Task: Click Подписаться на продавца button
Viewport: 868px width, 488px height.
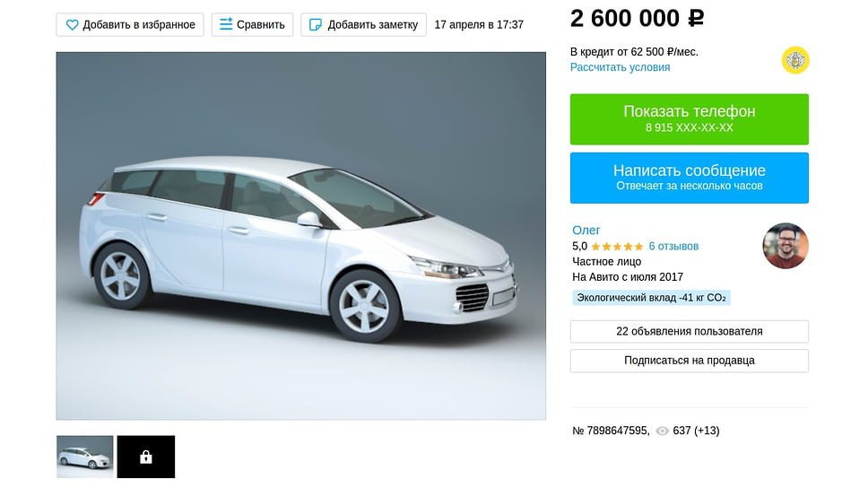Action: pyautogui.click(x=690, y=361)
